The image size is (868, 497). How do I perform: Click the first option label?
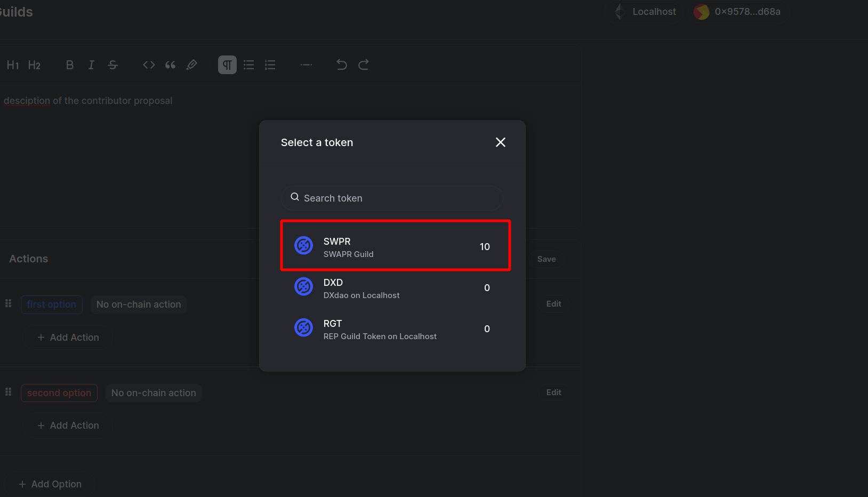point(52,304)
